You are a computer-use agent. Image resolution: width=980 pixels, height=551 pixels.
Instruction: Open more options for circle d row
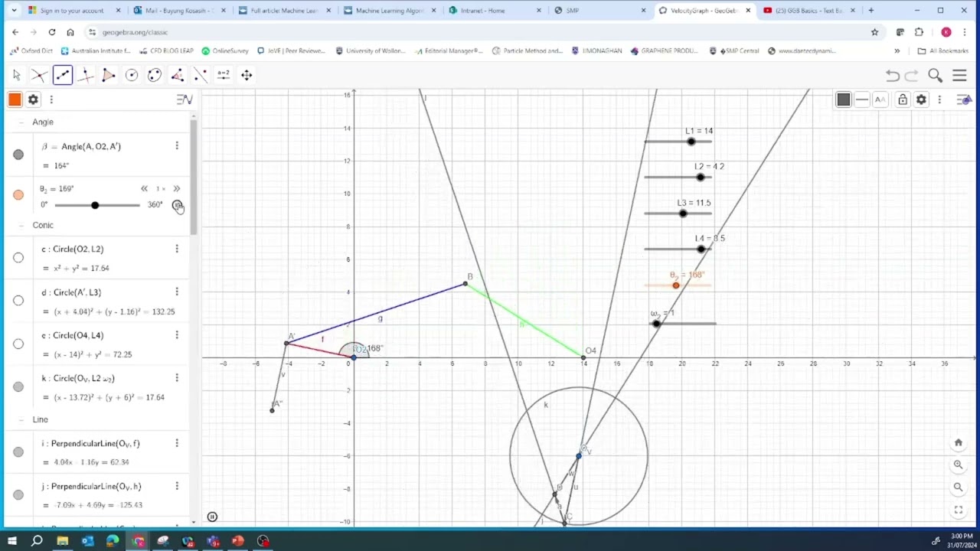pyautogui.click(x=177, y=292)
